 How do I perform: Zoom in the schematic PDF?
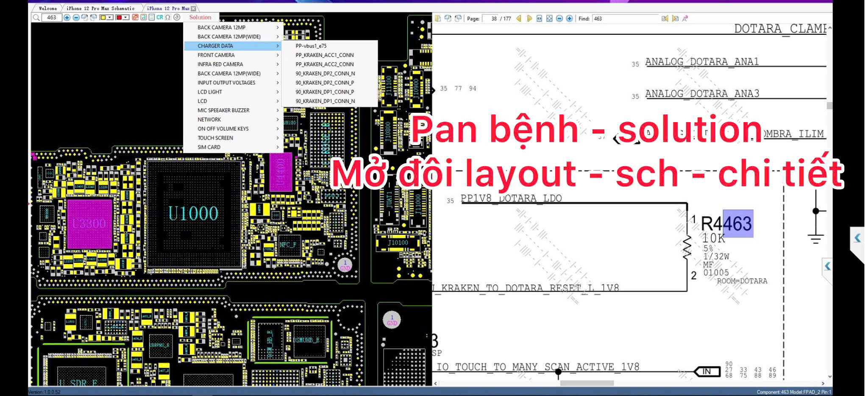[569, 18]
